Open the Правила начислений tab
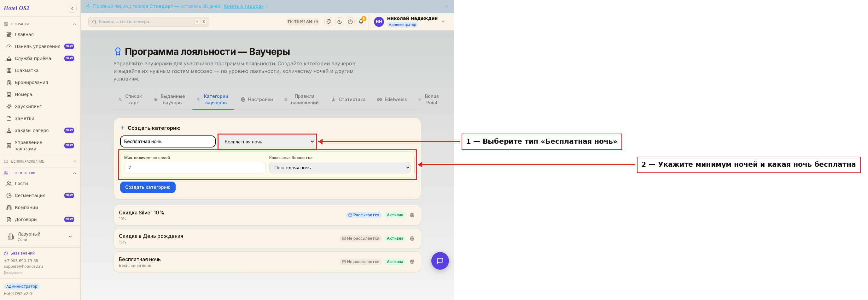868x300 pixels. click(x=301, y=99)
